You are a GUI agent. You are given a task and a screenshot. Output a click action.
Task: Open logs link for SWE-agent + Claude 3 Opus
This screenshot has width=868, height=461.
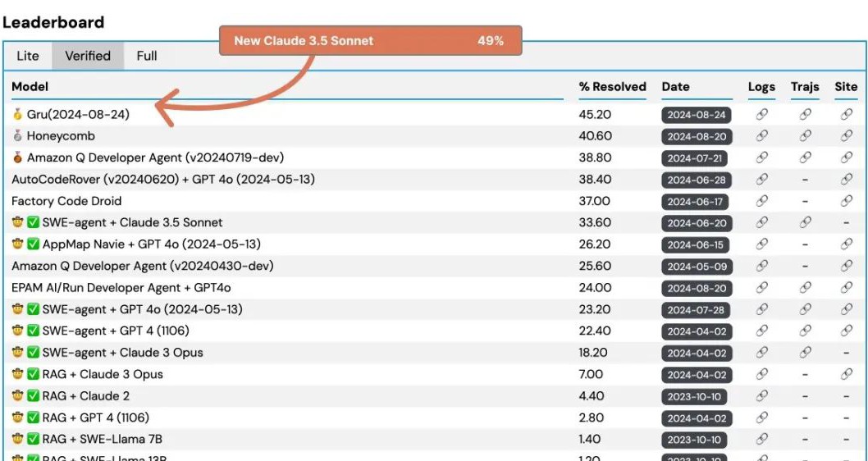tap(762, 353)
